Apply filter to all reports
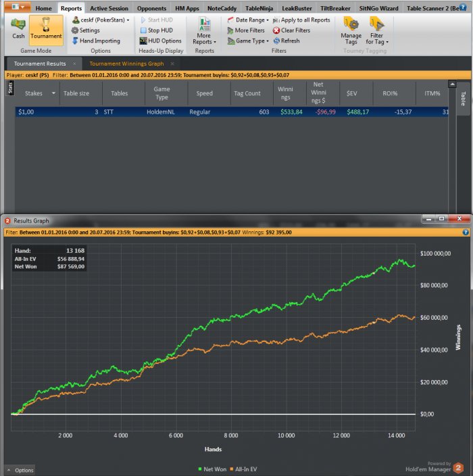The height and width of the screenshot is (476, 473). [301, 20]
